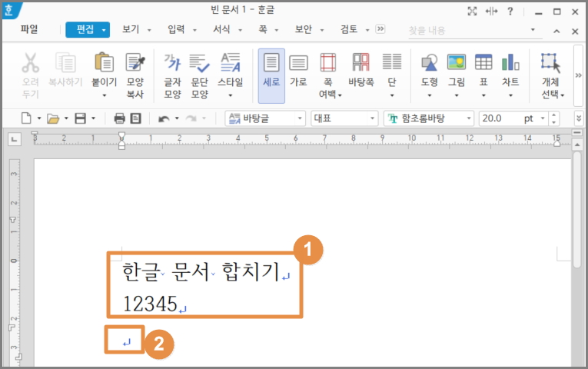Screen dimensions: 588x369
Task: Click the 복사하기 (copy) icon
Action: click(x=65, y=62)
